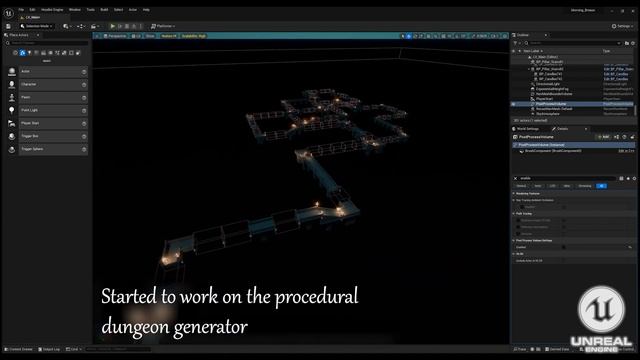Image resolution: width=640 pixels, height=360 pixels.
Task: Select the Lights category icon in Place Actors
Action: (29, 53)
